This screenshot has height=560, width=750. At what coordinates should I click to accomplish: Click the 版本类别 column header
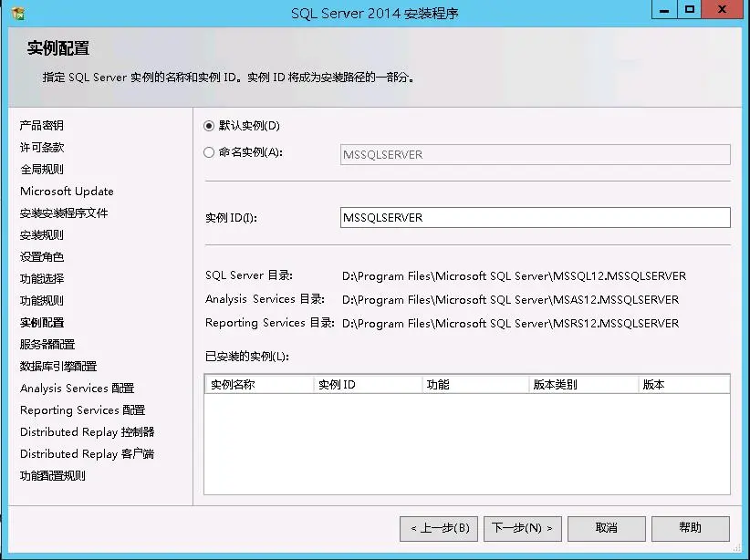point(584,385)
